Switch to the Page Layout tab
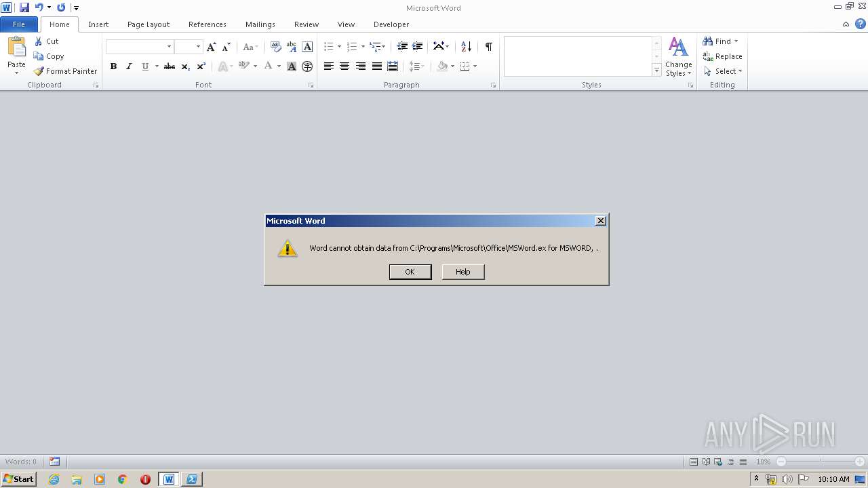Viewport: 868px width, 488px height. 149,24
